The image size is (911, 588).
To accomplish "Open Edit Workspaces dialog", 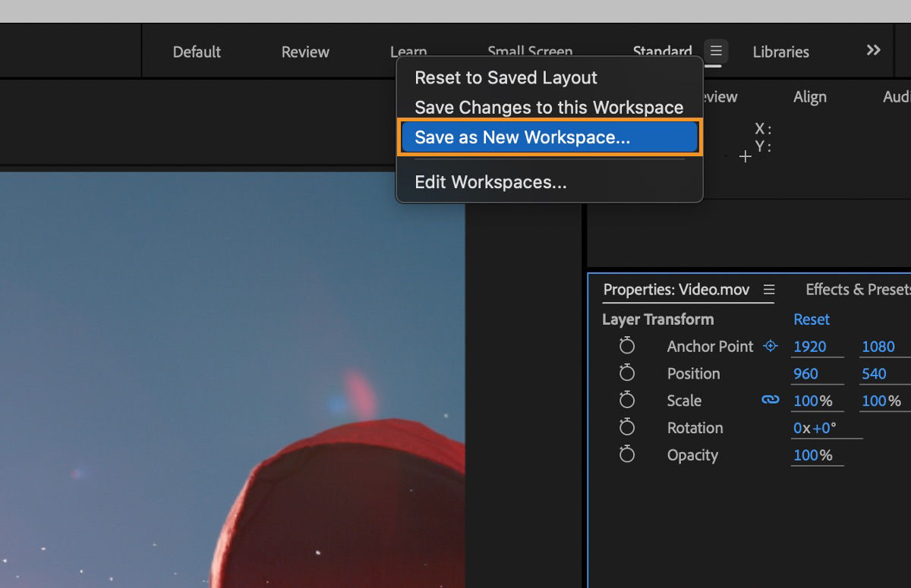I will pyautogui.click(x=490, y=181).
